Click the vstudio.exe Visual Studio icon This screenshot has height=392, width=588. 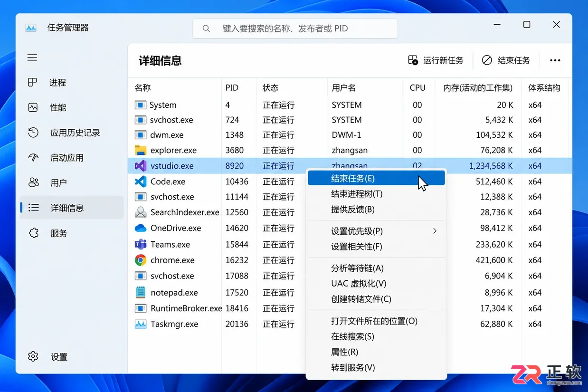[x=141, y=166]
